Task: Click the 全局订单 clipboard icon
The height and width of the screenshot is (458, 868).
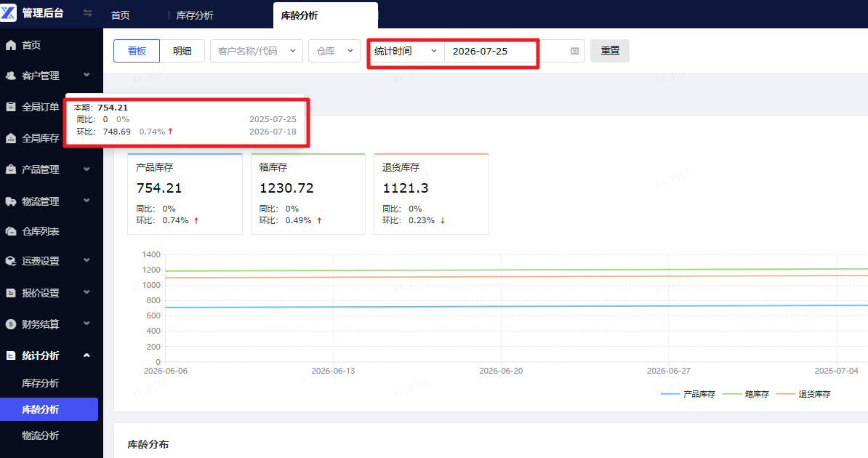Action: [10, 107]
